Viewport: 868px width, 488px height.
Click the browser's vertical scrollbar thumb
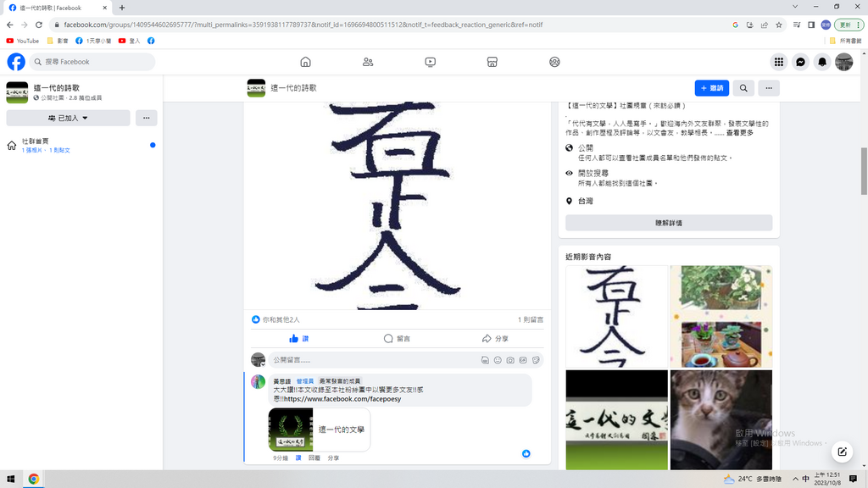(863, 171)
